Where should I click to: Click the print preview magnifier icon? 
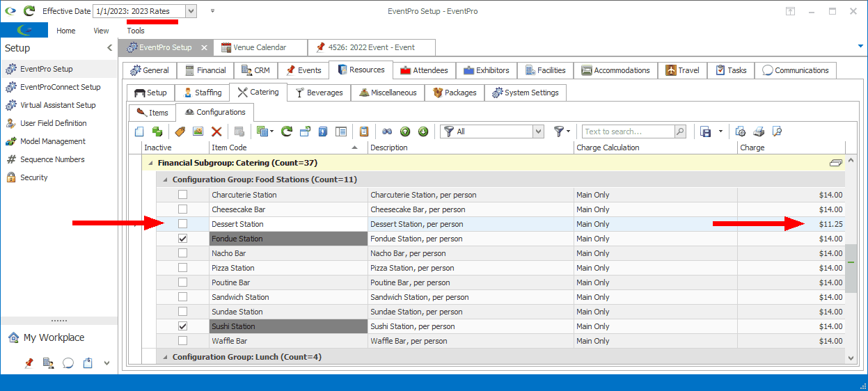[x=777, y=131]
